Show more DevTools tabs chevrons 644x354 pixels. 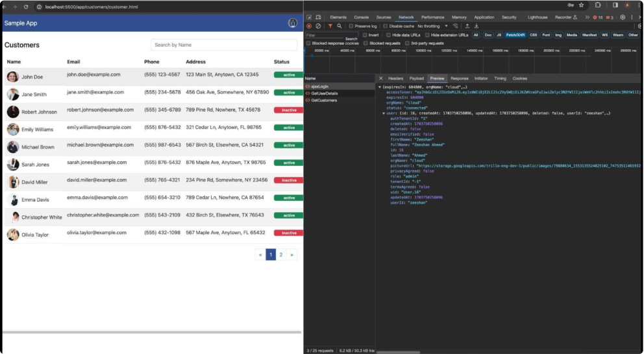588,18
